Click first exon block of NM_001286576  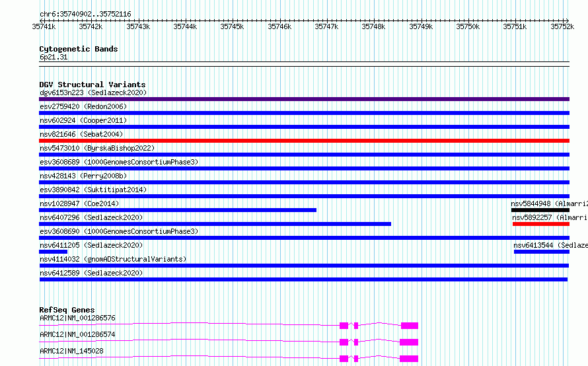[344, 326]
